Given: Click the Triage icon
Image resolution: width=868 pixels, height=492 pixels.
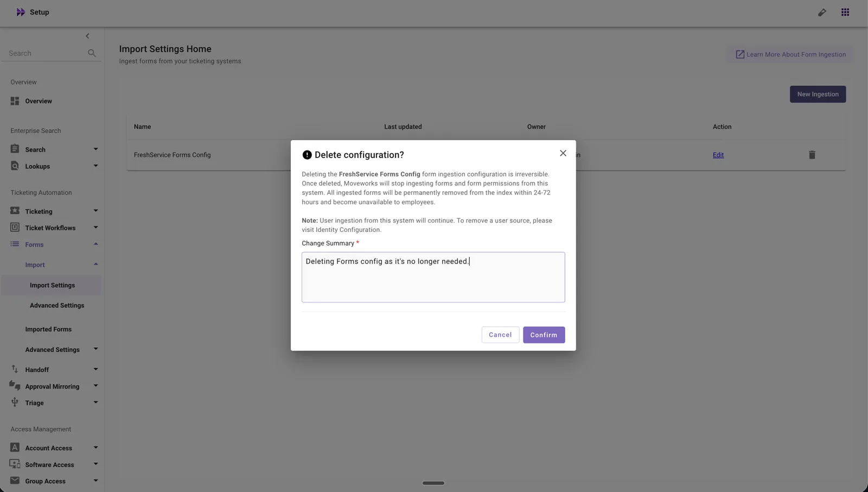Looking at the screenshot, I should 15,402.
